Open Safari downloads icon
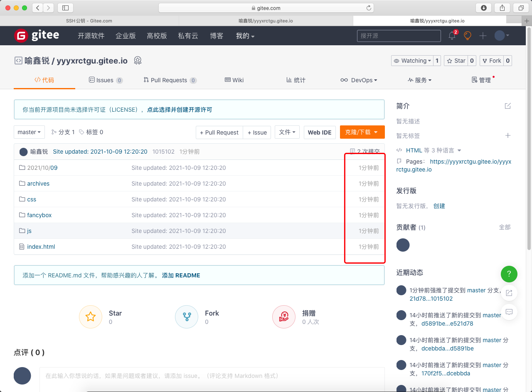Image resolution: width=532 pixels, height=392 pixels. click(x=484, y=7)
